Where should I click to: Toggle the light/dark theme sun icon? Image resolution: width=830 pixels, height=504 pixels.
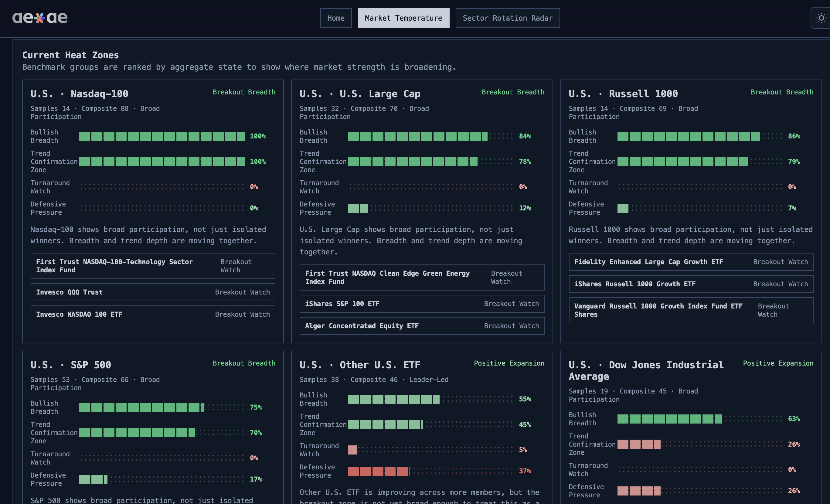(821, 18)
